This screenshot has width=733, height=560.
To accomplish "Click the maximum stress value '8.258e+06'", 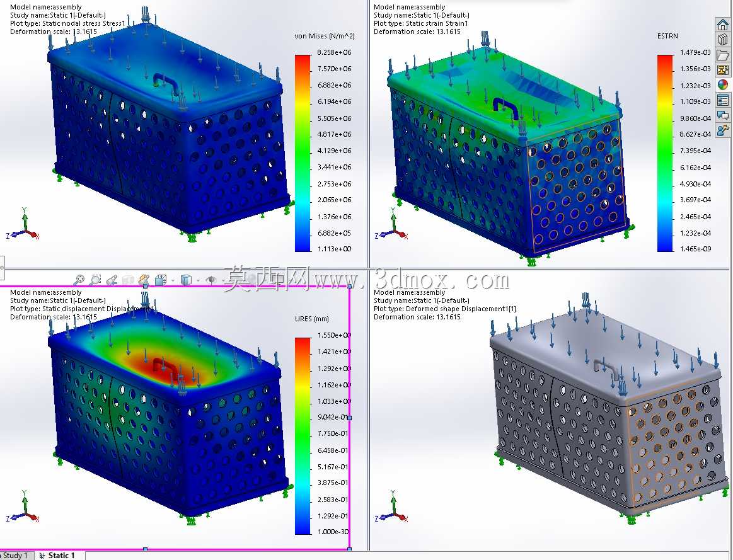I will click(x=334, y=52).
